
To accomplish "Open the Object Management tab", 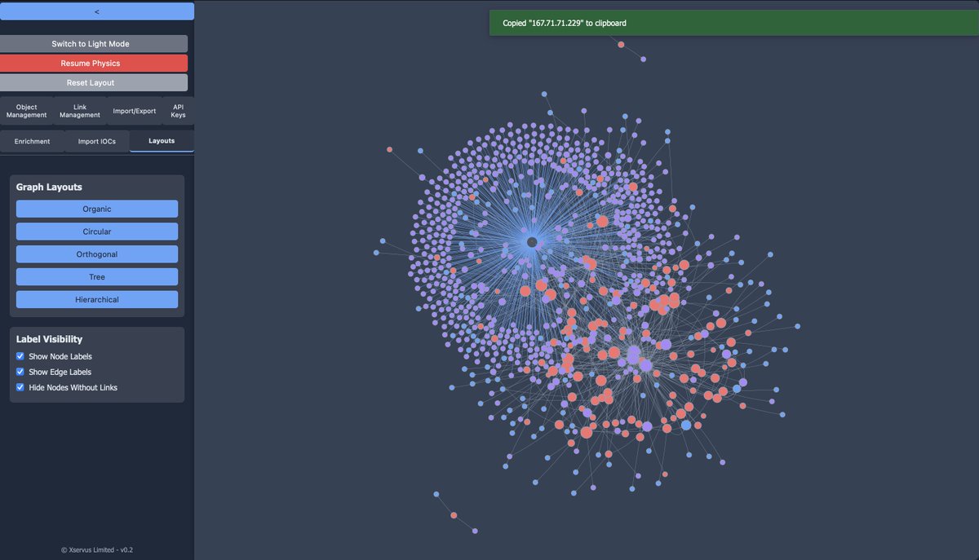I will click(27, 111).
